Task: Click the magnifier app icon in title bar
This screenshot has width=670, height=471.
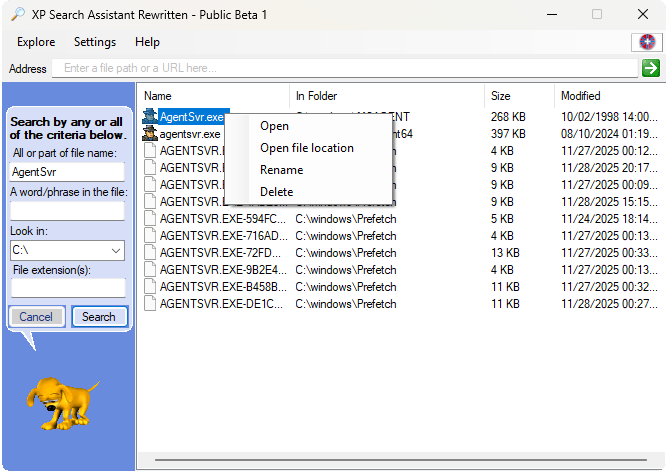Action: coord(16,15)
